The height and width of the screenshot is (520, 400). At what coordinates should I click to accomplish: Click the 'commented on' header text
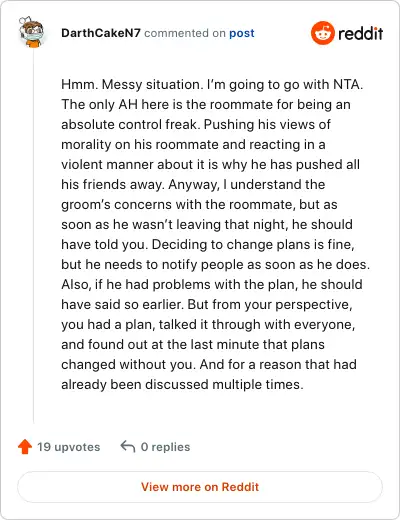(185, 33)
